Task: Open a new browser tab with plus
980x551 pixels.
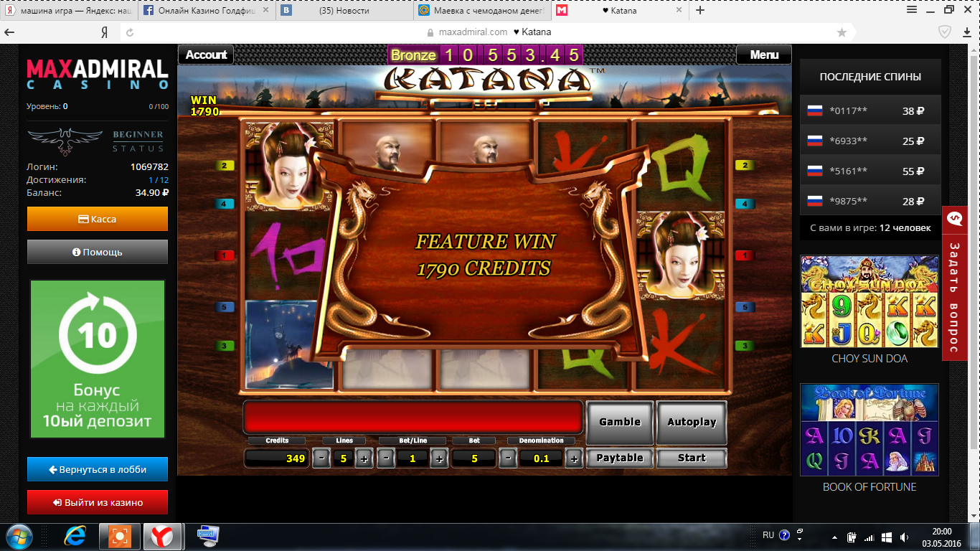Action: tap(700, 10)
